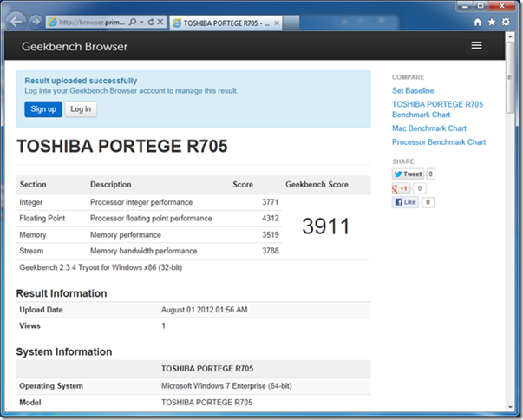
Task: Select the Stream score 3788
Action: click(x=270, y=251)
